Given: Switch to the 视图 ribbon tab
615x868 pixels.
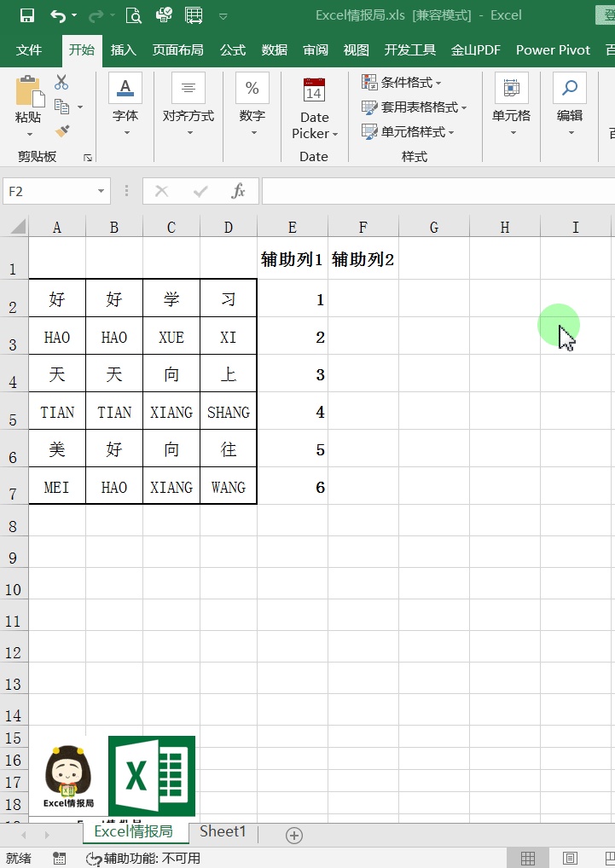Looking at the screenshot, I should [356, 50].
